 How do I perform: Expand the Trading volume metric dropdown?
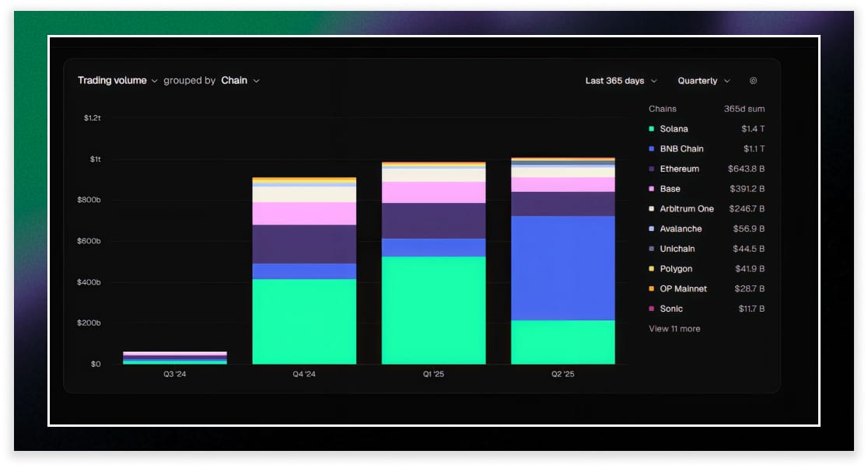117,80
